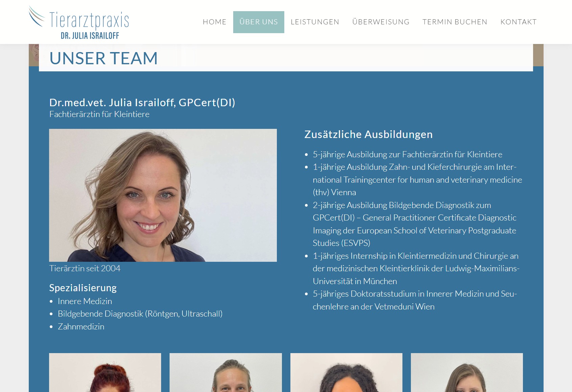Click the curly dark-haired team member photo
This screenshot has width=572, height=392.
tap(346, 372)
